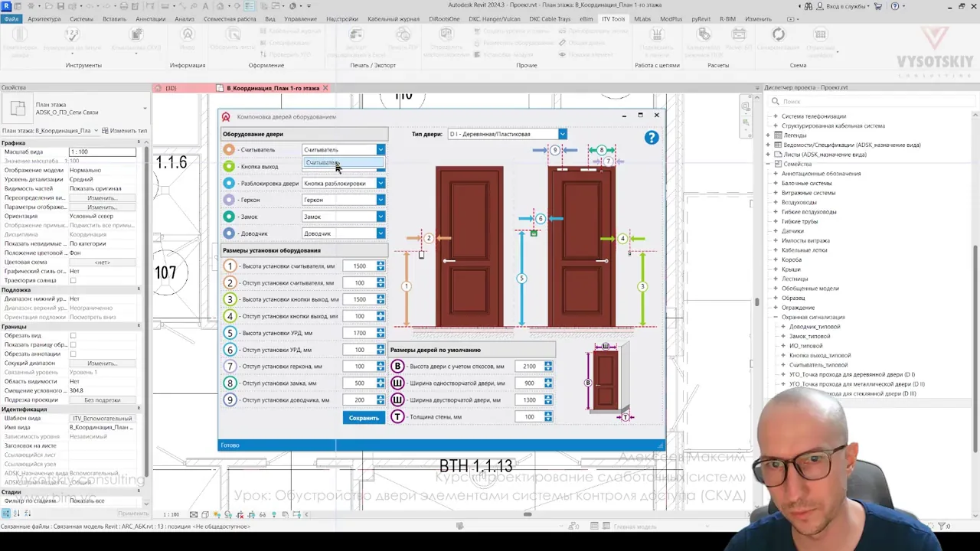Switch to the Аннотации ribbon tab

coord(150,18)
